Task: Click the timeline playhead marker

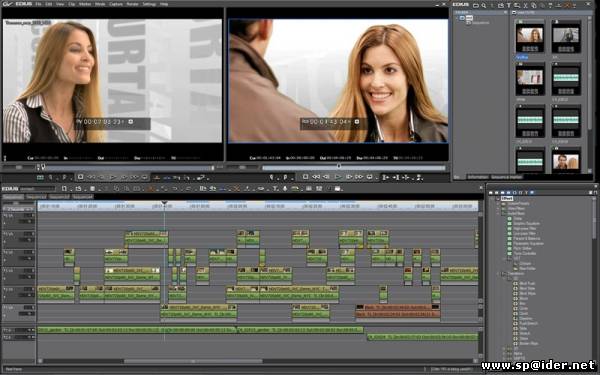Action: pos(165,203)
